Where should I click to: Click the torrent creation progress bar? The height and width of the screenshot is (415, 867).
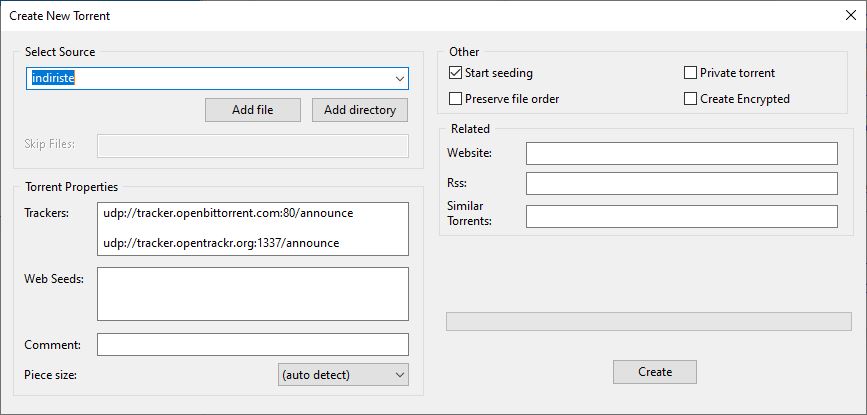[x=649, y=322]
